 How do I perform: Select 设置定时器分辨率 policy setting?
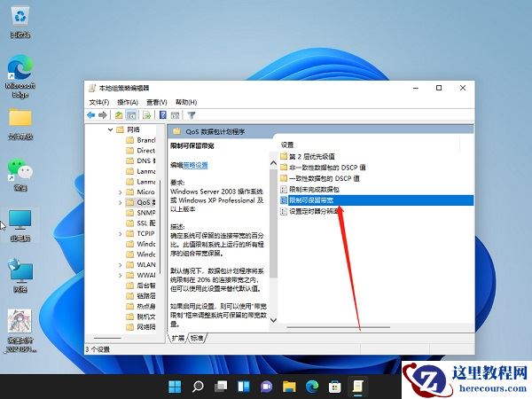[309, 211]
